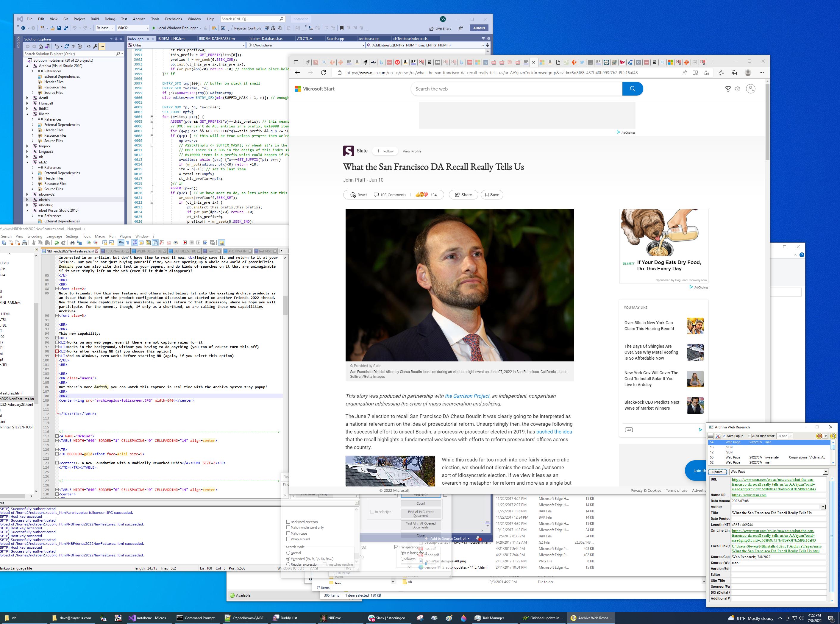Click Archiva Web Research tools settings icon
Screen dimensions: 840x624
[x=718, y=436]
